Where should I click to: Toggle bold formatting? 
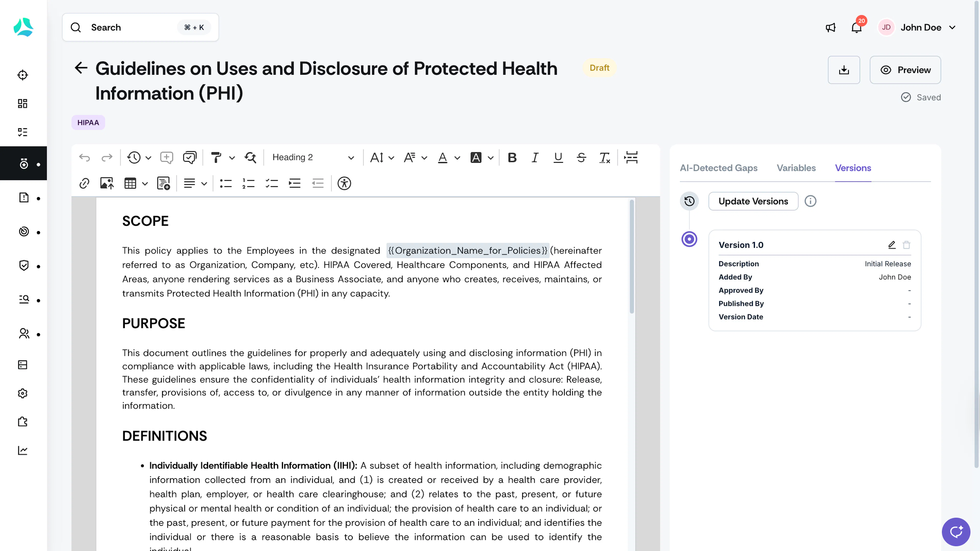point(512,157)
